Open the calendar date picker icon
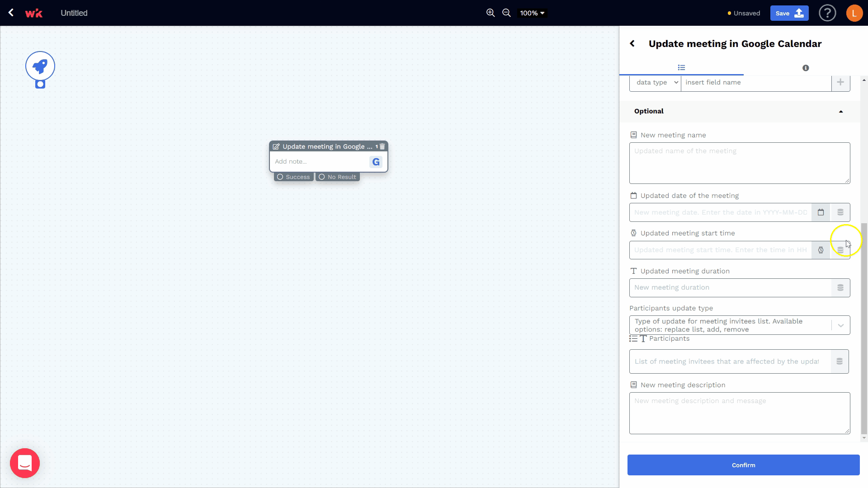The width and height of the screenshot is (868, 488). (x=821, y=212)
